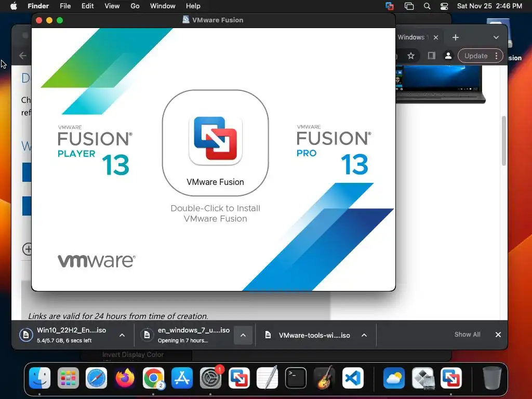Image resolution: width=532 pixels, height=399 pixels.
Task: Click the laptop image in Chrome page
Action: click(441, 84)
